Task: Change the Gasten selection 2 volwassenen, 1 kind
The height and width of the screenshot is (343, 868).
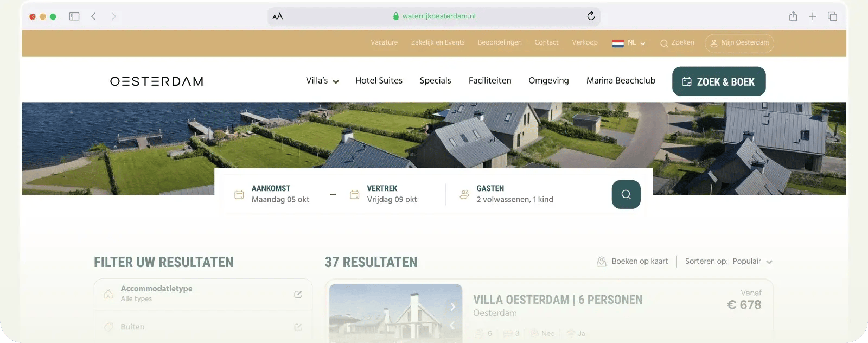Action: click(x=515, y=200)
